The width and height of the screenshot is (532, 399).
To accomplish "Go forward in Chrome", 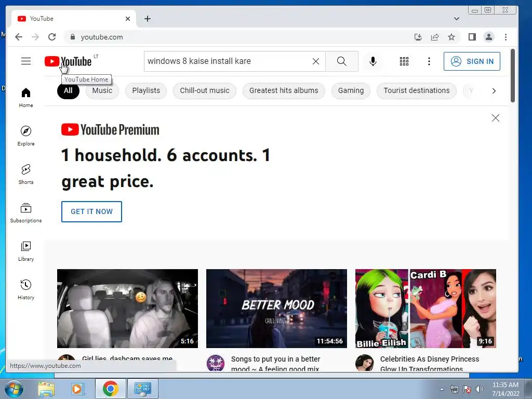I will (35, 37).
